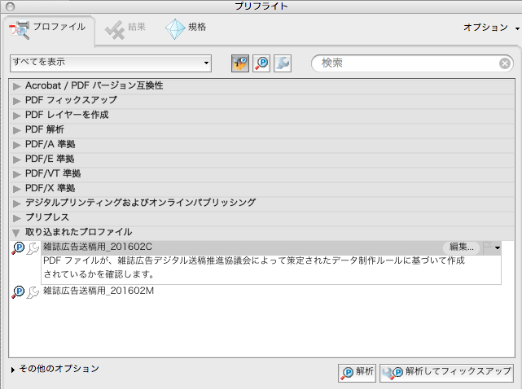Click the wrench icon beside 雑誌広告送稿用_201602C
This screenshot has width=522, height=389.
coord(33,248)
